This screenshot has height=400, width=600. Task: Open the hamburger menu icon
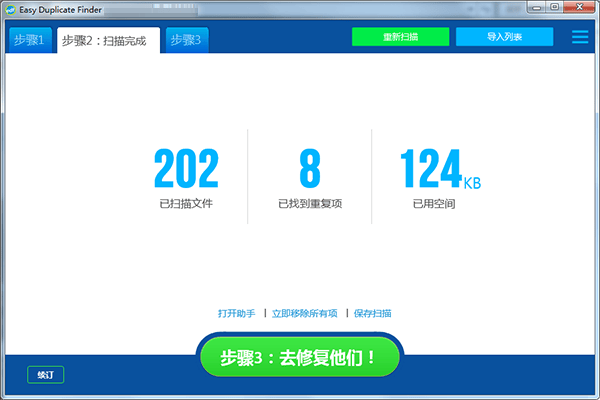click(580, 37)
